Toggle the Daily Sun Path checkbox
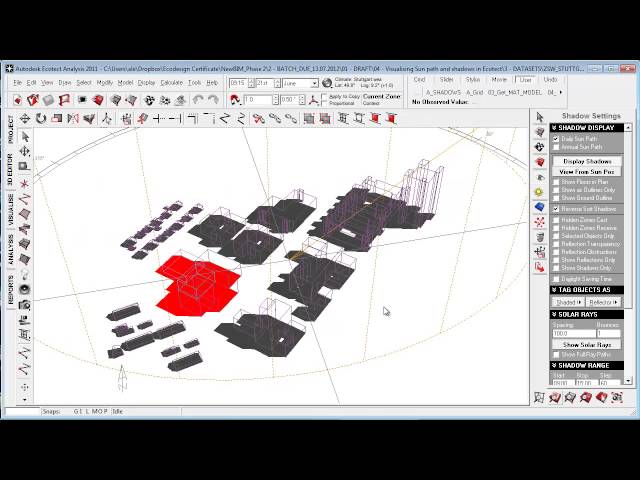 pos(556,139)
